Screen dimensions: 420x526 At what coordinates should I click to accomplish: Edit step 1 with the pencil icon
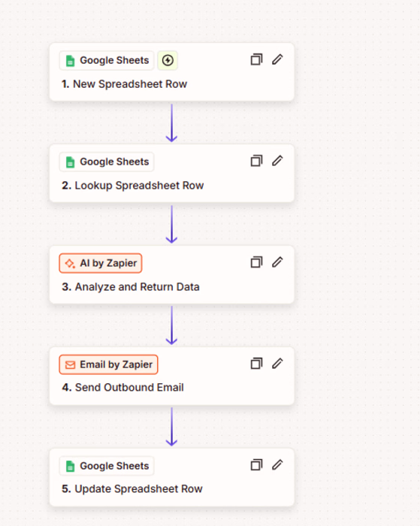pos(277,59)
